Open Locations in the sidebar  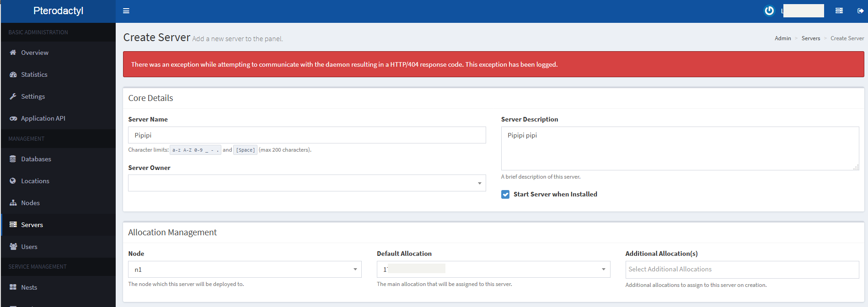click(x=35, y=181)
